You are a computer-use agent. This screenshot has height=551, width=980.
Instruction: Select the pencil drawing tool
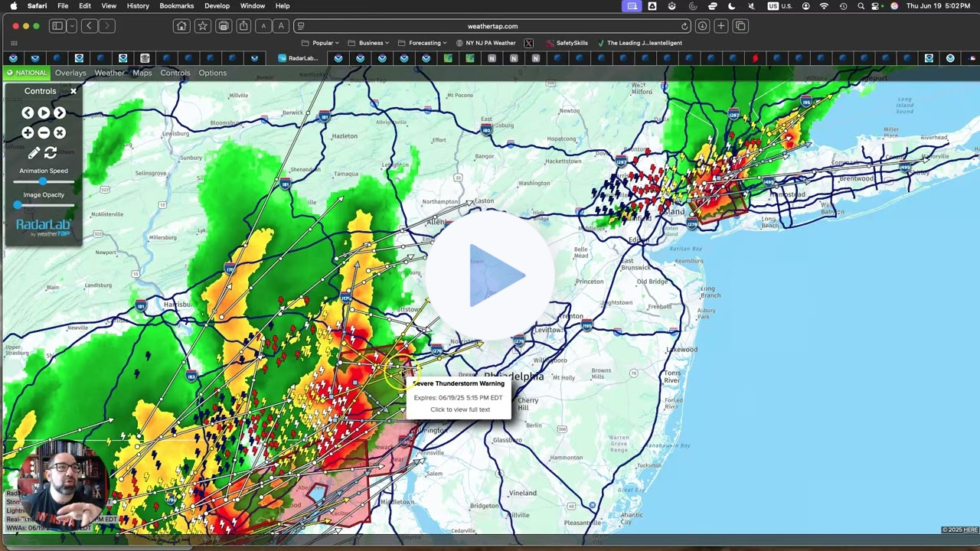(x=34, y=153)
